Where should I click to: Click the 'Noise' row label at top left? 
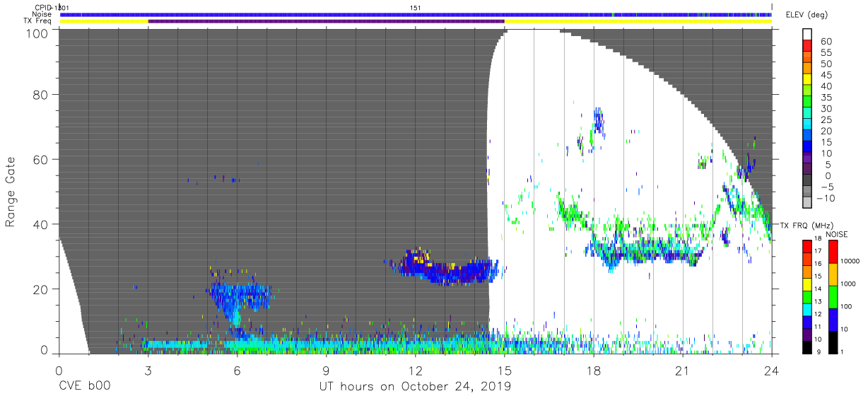click(42, 14)
